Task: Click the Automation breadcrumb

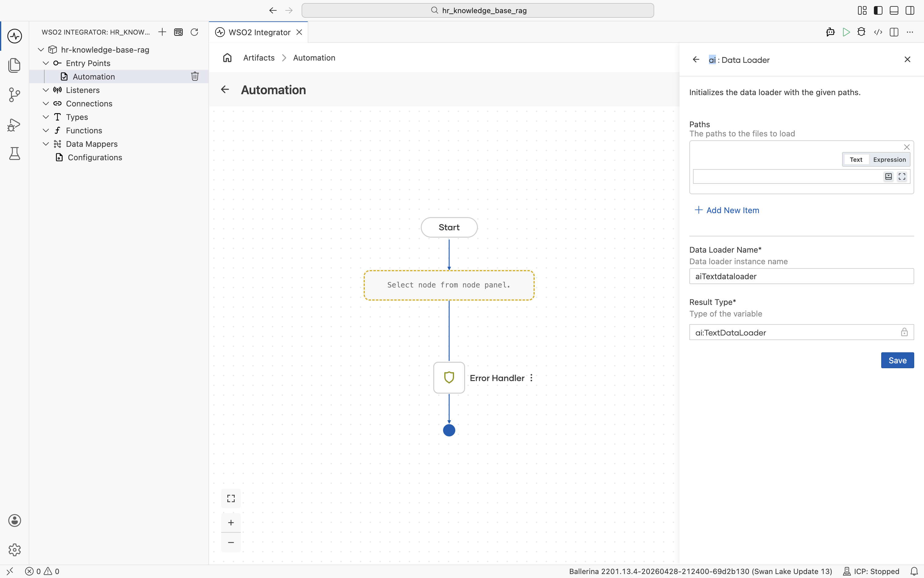Action: (x=314, y=58)
